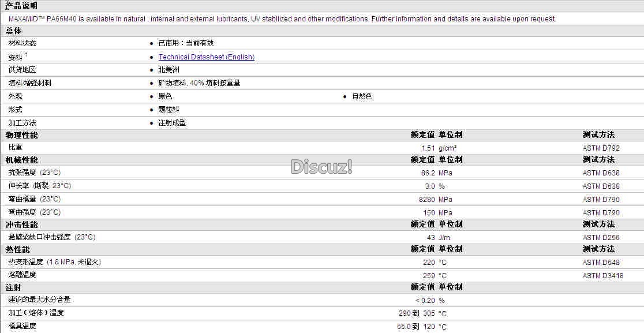Click the 加工（熔体）温度 label

(36, 312)
